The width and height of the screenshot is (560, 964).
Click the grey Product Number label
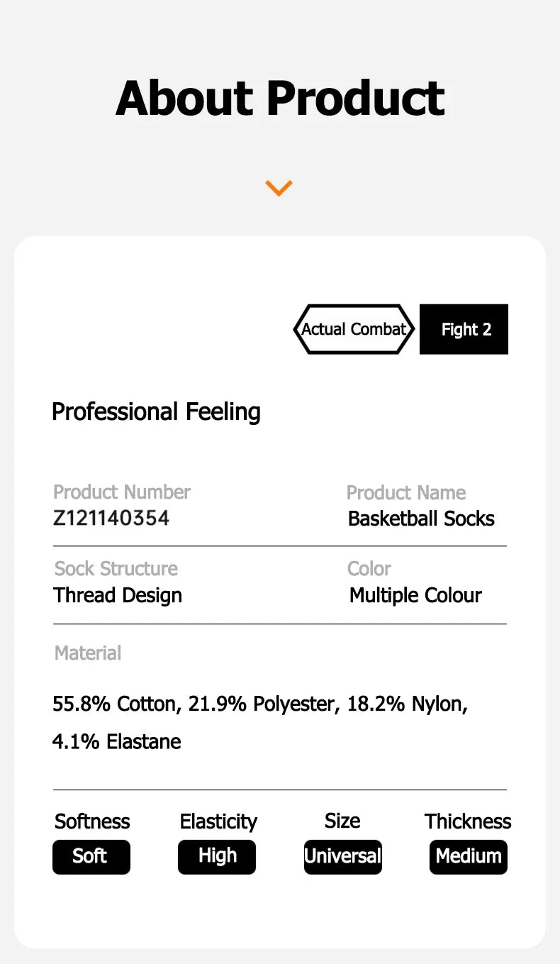click(x=122, y=492)
